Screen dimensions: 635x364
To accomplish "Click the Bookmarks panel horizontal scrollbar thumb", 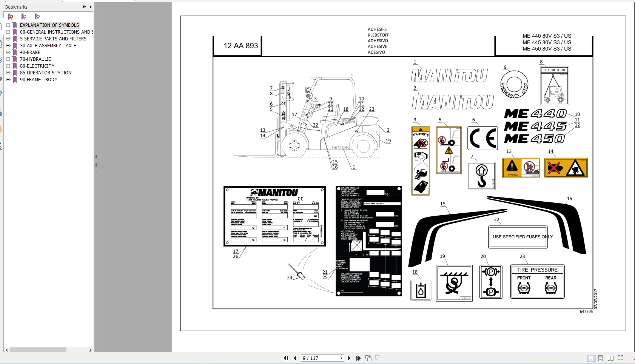I will (38, 350).
